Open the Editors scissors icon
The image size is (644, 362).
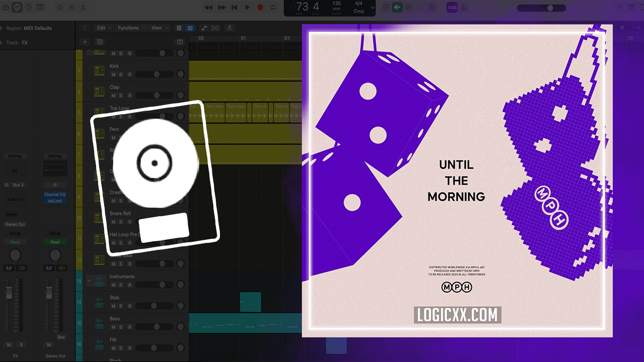tap(83, 8)
